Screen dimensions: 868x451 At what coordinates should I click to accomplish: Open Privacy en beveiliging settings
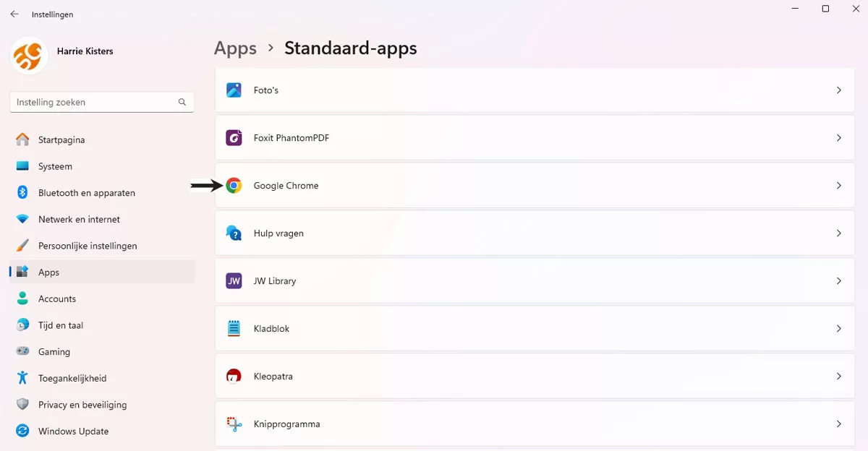click(102, 405)
